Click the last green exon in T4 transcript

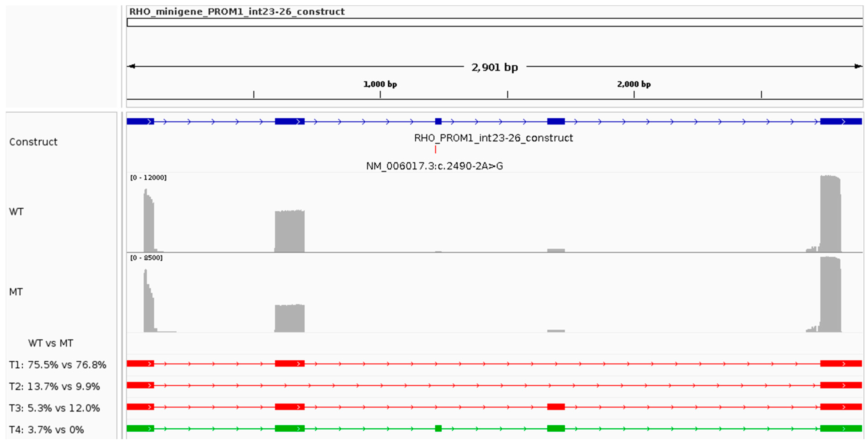[x=841, y=428]
